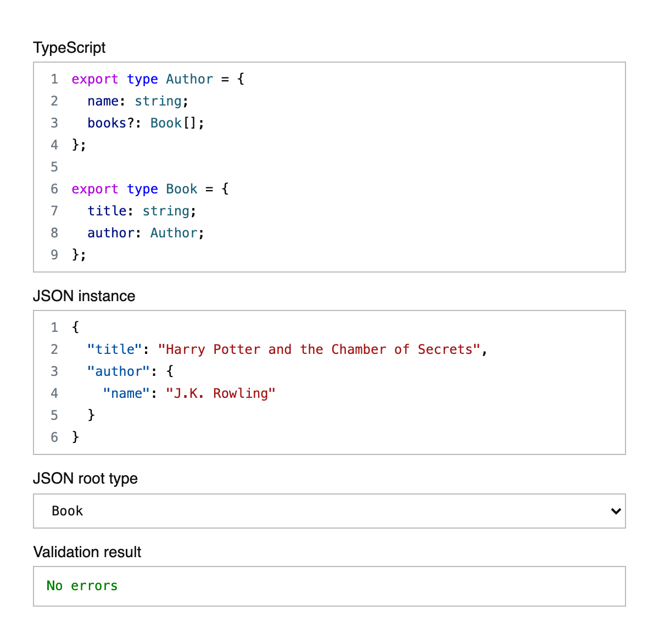This screenshot has width=659, height=644.
Task: Click the dropdown chevron next to Book
Action: click(615, 511)
